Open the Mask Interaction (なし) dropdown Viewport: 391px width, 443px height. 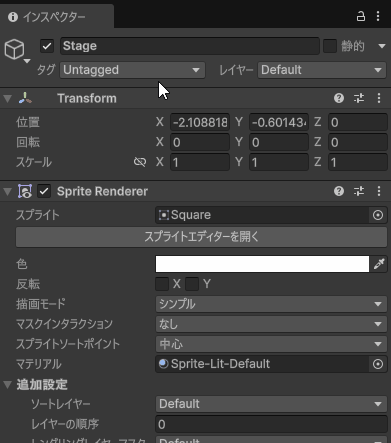271,324
